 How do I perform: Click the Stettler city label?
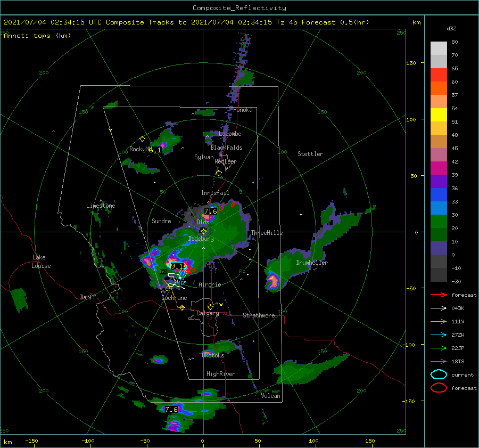pos(310,154)
